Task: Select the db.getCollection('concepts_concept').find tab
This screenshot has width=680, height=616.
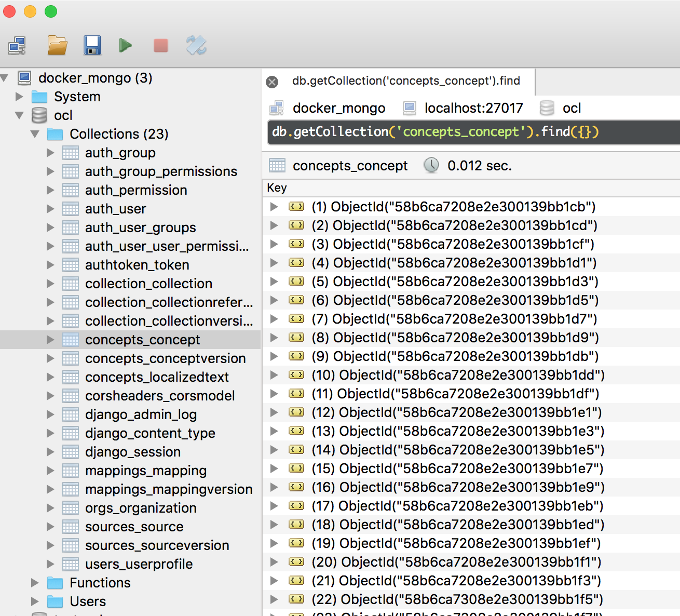Action: click(406, 81)
